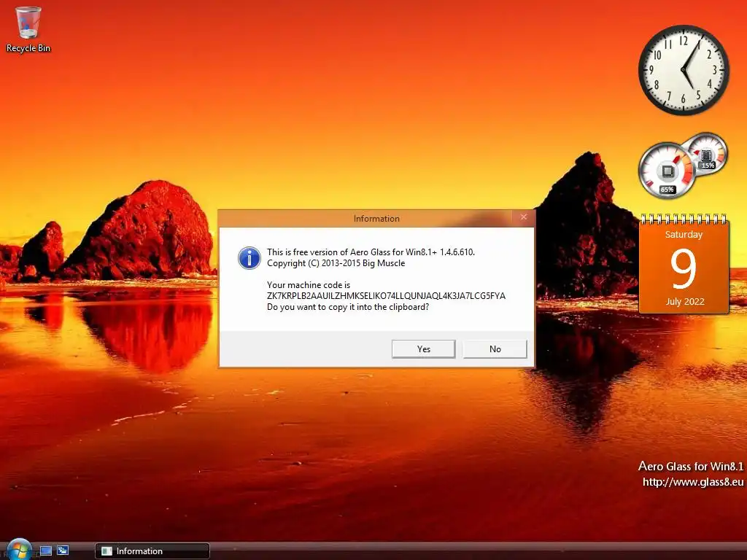Click the memory gauge showing 15%
The width and height of the screenshot is (747, 560).
click(708, 155)
